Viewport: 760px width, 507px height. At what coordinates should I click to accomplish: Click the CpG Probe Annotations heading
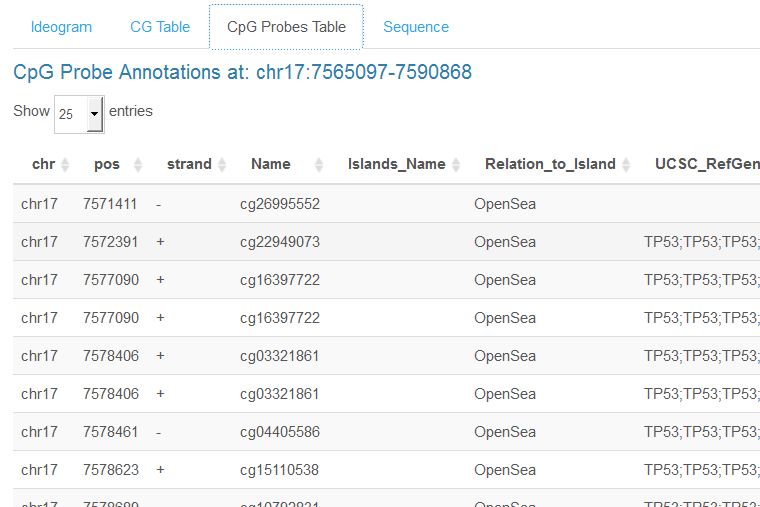coord(242,72)
